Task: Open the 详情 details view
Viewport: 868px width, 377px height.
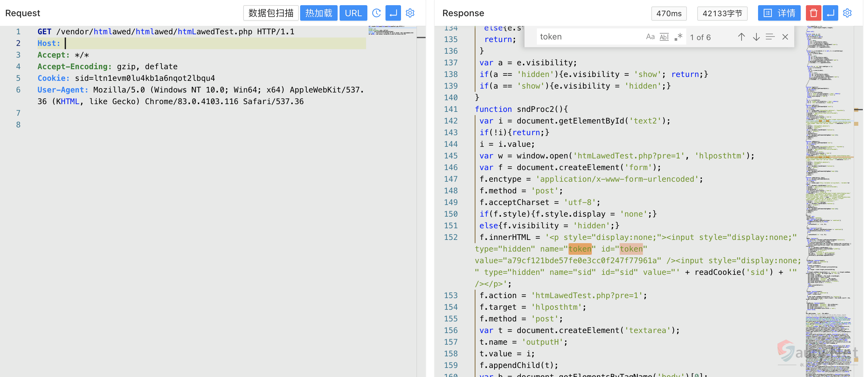Action: pyautogui.click(x=779, y=13)
